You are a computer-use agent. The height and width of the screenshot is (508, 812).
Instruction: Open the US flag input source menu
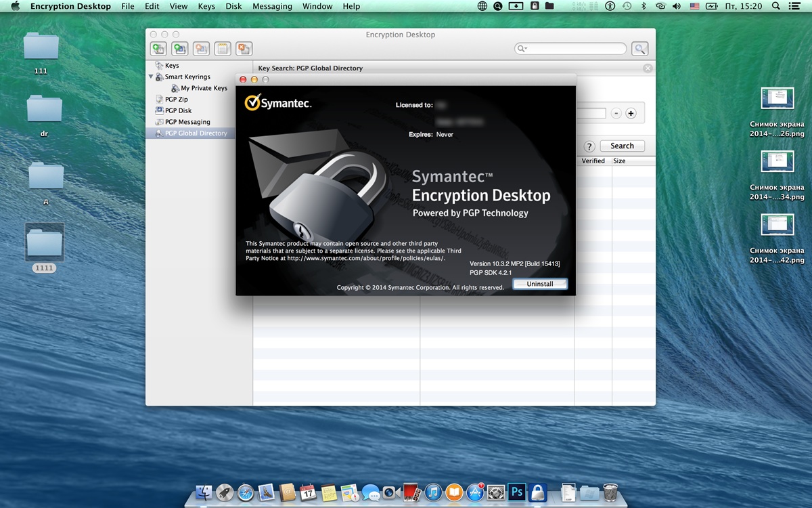click(x=694, y=6)
